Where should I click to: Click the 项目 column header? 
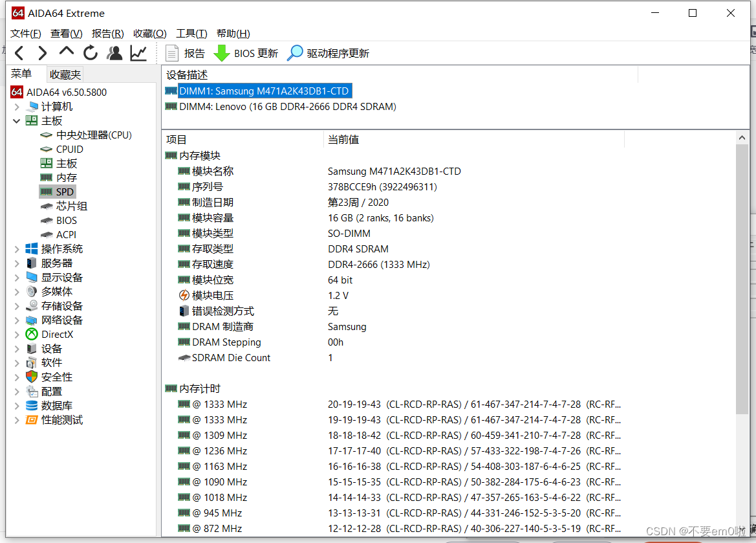click(x=177, y=140)
